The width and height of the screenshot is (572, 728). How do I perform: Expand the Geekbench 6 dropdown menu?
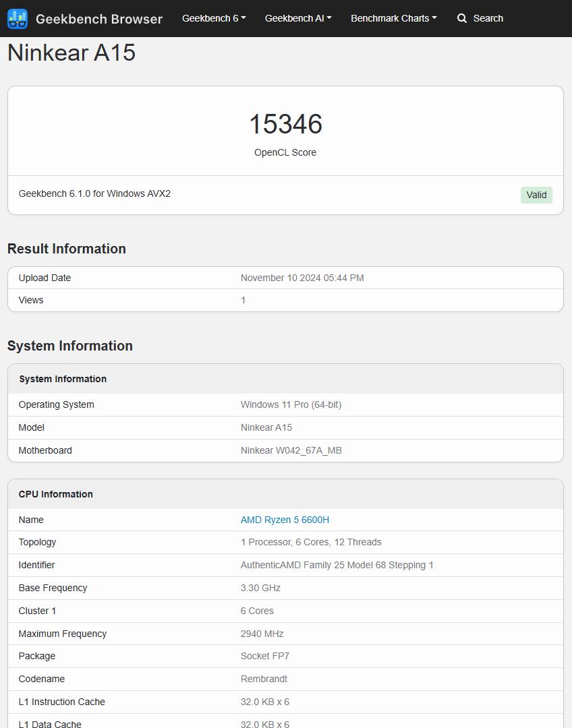(x=214, y=18)
